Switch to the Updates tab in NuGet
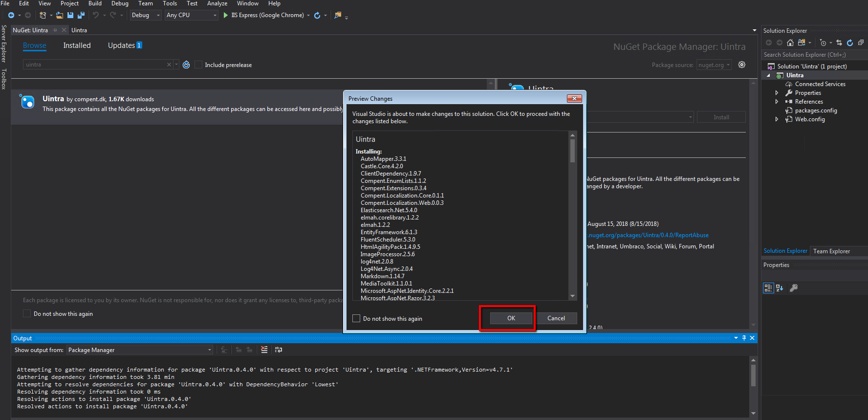Image resolution: width=868 pixels, height=420 pixels. coord(125,45)
